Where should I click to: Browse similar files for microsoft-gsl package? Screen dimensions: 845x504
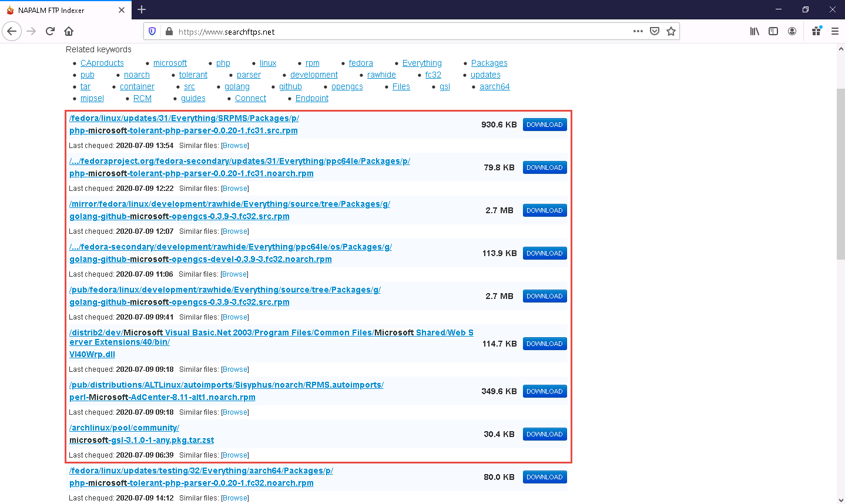pyautogui.click(x=235, y=455)
